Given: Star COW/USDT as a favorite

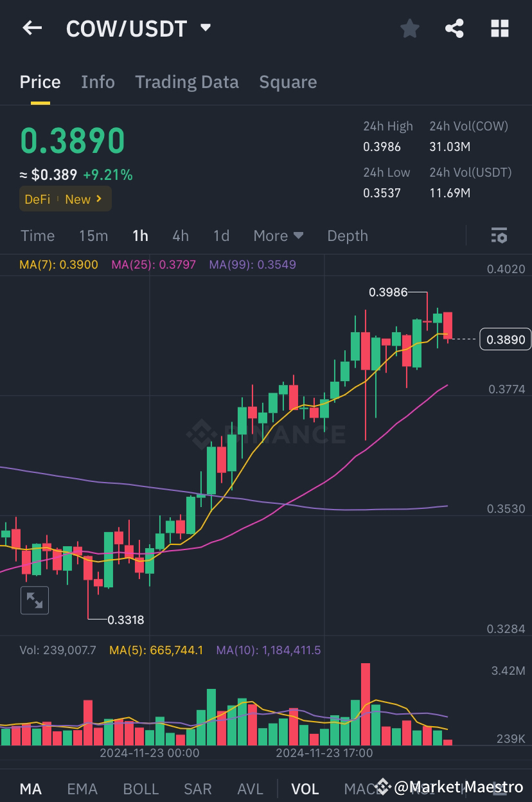Looking at the screenshot, I should pyautogui.click(x=409, y=28).
